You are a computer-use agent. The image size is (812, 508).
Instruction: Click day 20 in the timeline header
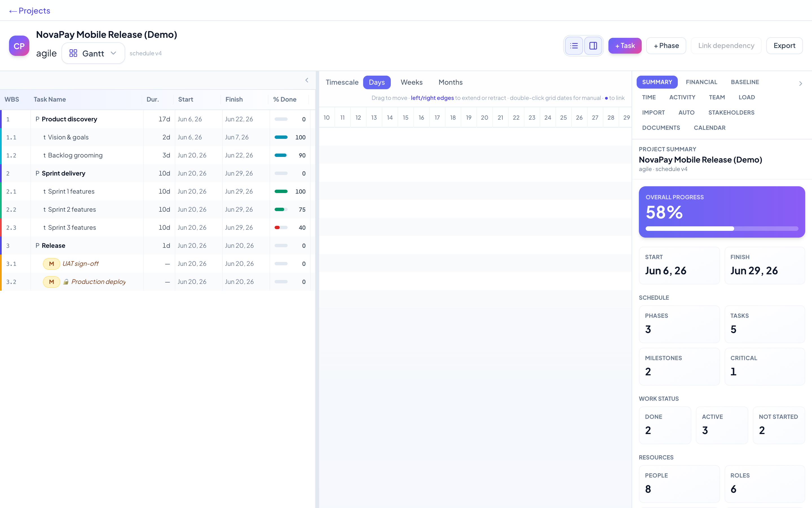(484, 118)
